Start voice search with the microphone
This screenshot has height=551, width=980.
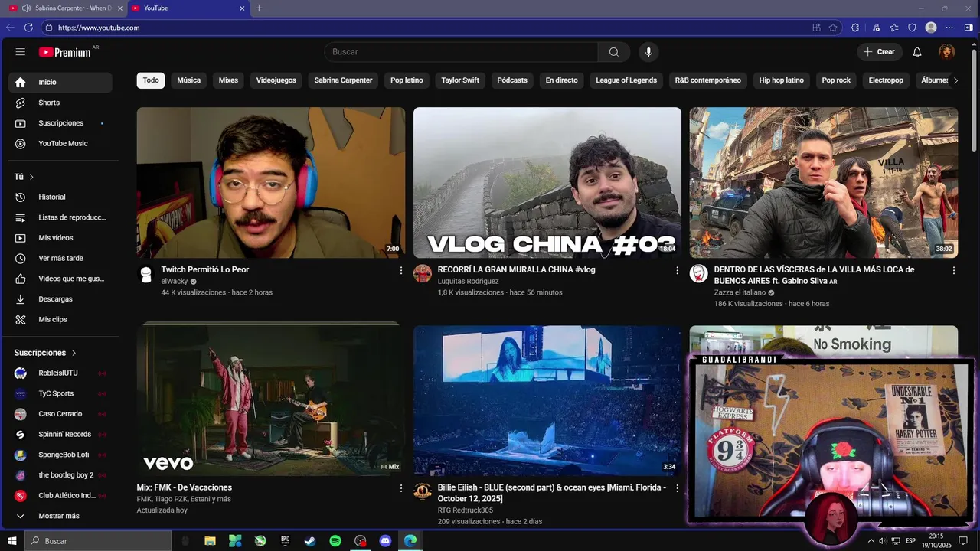(x=648, y=52)
